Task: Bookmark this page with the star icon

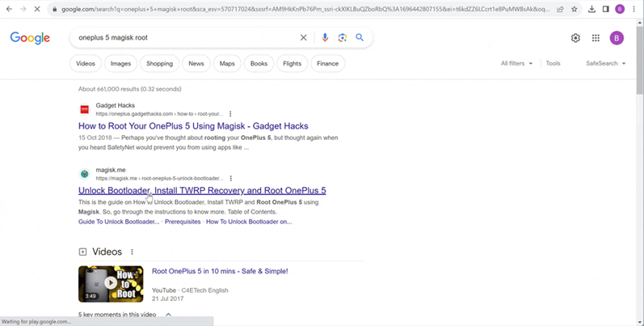Action: [x=575, y=9]
